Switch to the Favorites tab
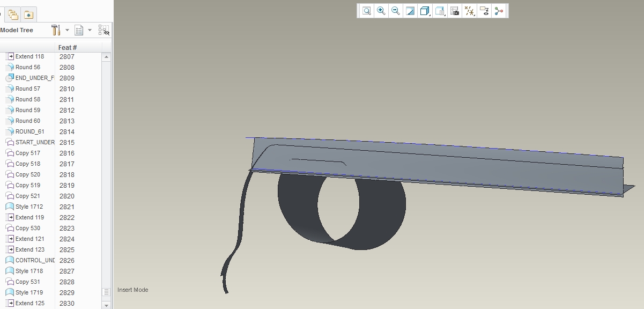The width and height of the screenshot is (644, 309). tap(28, 14)
